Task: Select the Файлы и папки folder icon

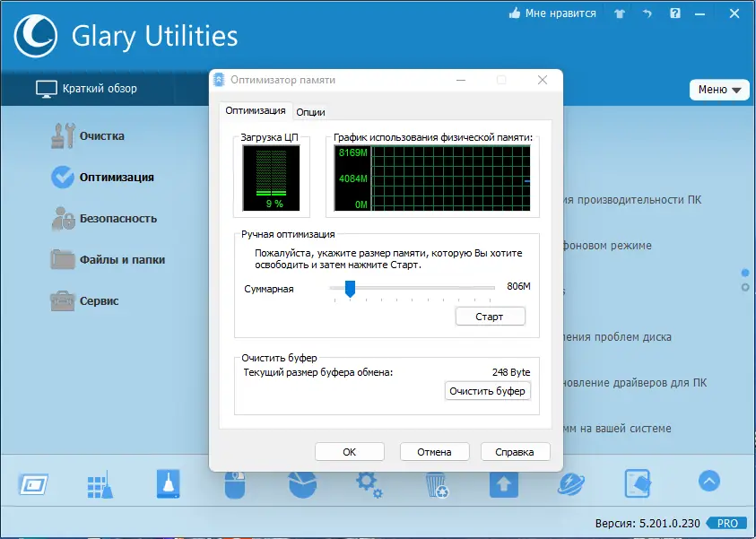Action: (x=63, y=259)
